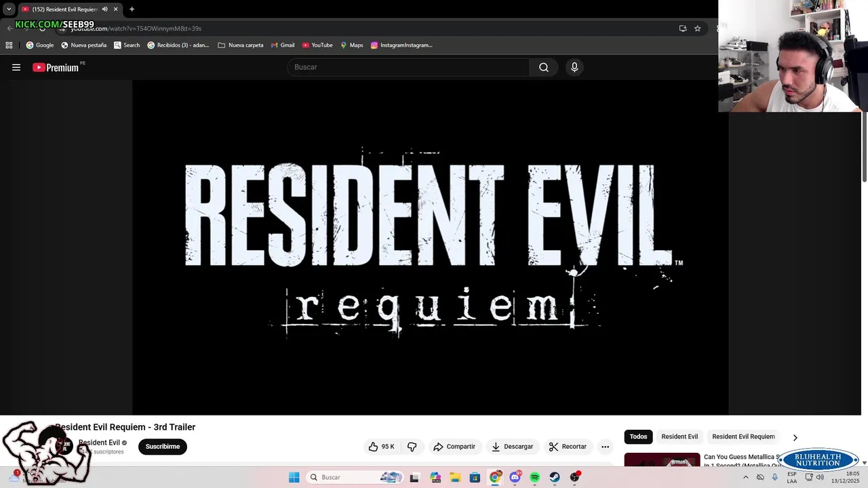Select the Resident Evil filter chip

679,436
